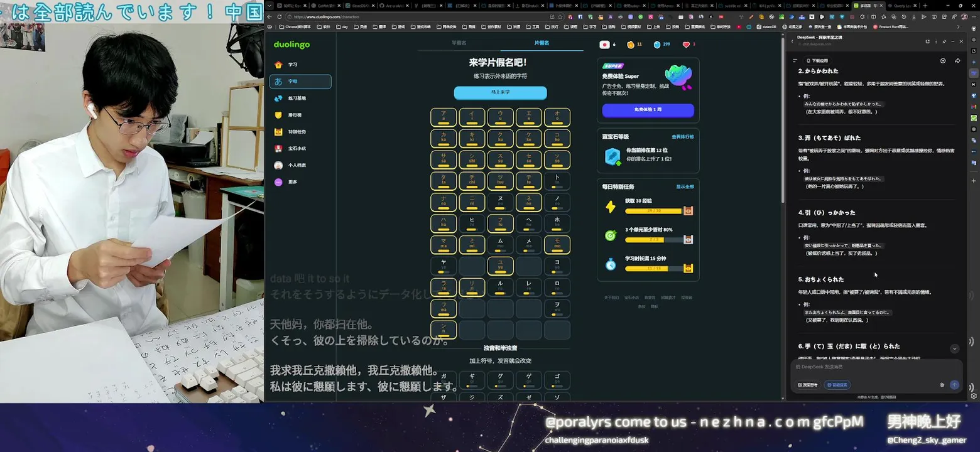
Task: Open the Product Hunt bookmark
Action: [x=891, y=27]
